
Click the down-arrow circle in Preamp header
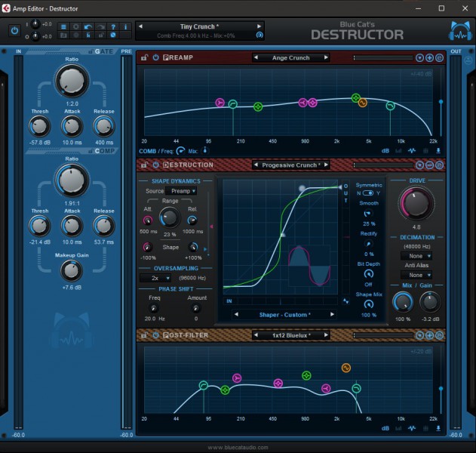[419, 57]
